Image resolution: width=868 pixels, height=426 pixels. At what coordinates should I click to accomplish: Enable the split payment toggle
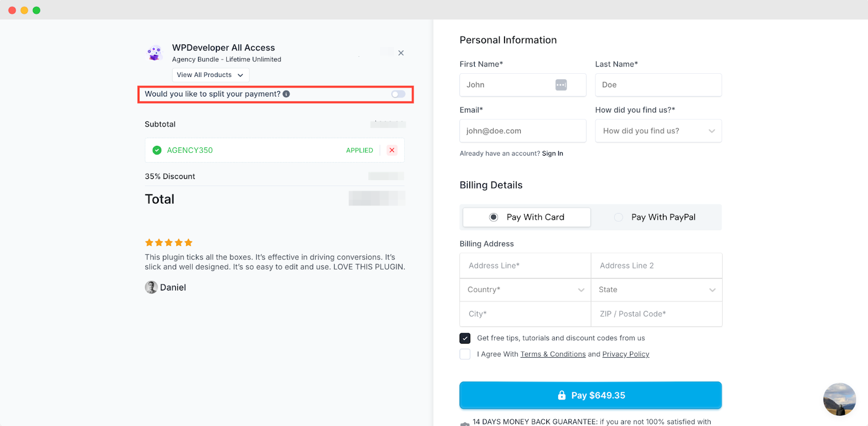[398, 94]
